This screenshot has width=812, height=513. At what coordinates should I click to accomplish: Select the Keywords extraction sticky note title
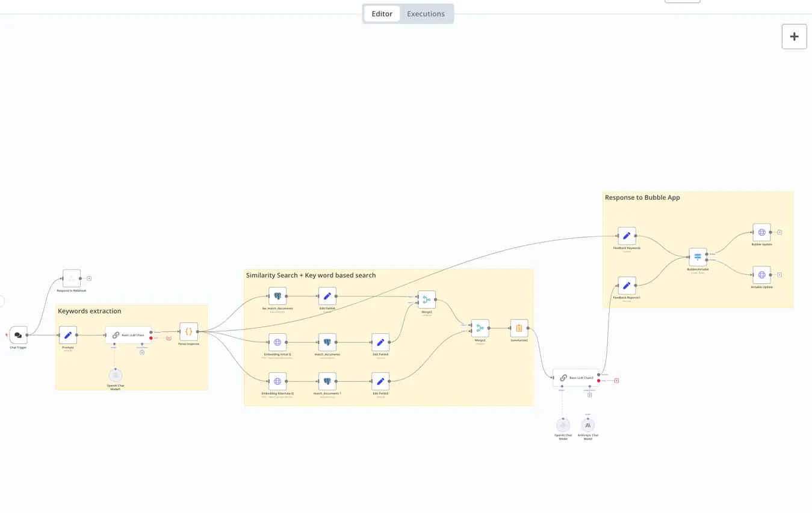pos(90,311)
